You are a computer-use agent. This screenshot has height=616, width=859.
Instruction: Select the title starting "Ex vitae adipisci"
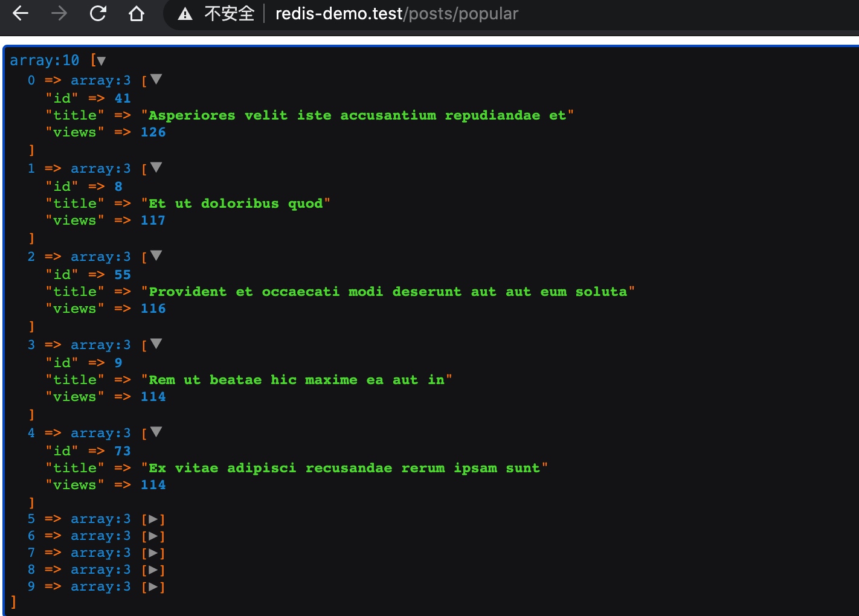point(344,468)
